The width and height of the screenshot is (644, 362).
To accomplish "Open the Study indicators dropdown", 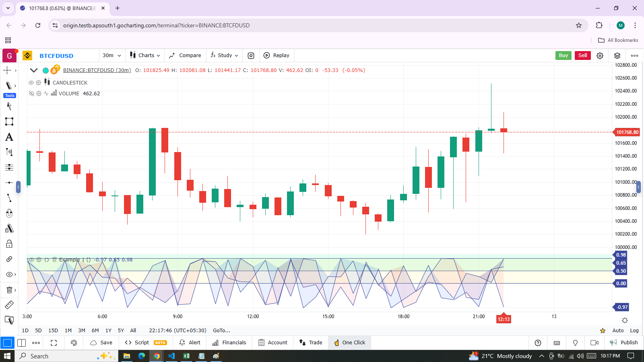I will (225, 56).
